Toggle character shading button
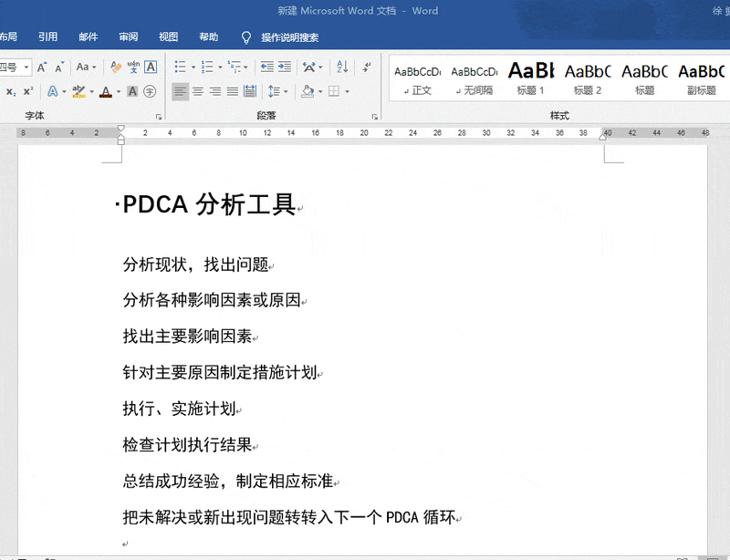The width and height of the screenshot is (730, 560). pyautogui.click(x=132, y=91)
